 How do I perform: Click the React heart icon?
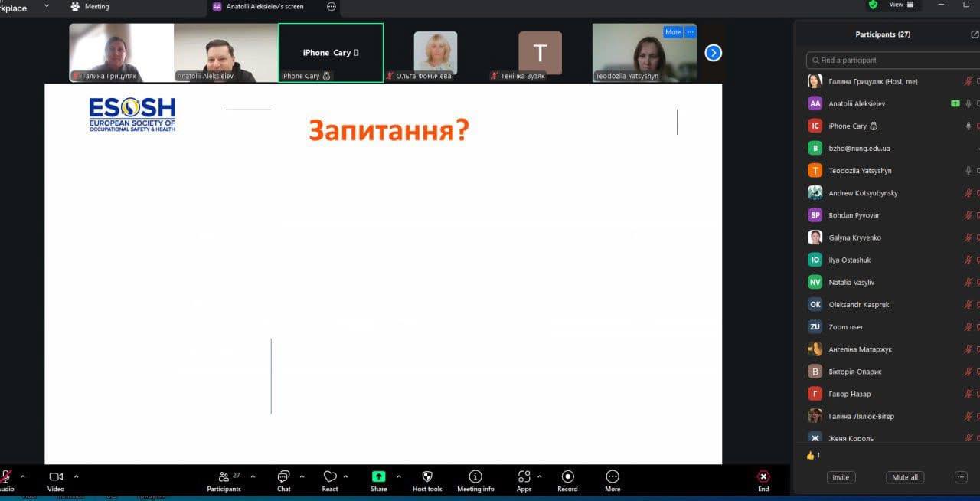click(330, 476)
